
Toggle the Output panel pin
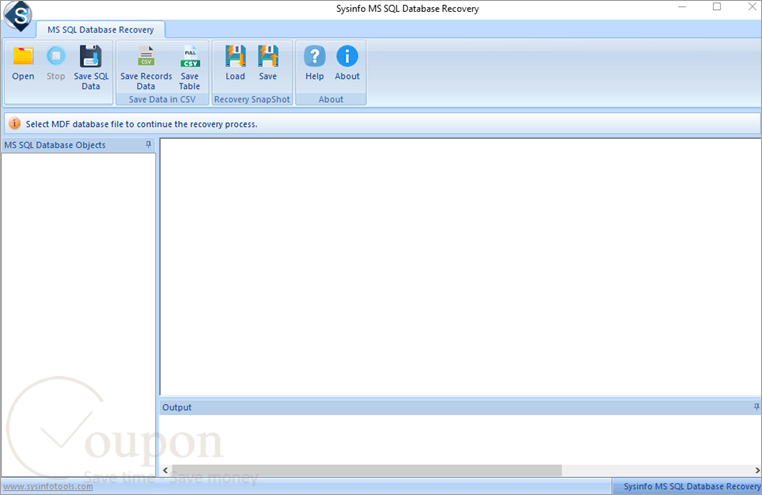coord(756,407)
